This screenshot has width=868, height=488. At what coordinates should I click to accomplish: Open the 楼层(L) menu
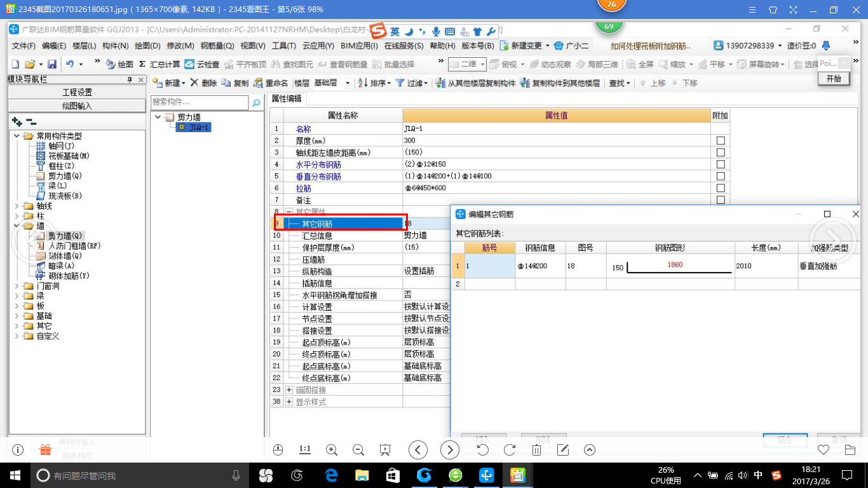point(85,46)
